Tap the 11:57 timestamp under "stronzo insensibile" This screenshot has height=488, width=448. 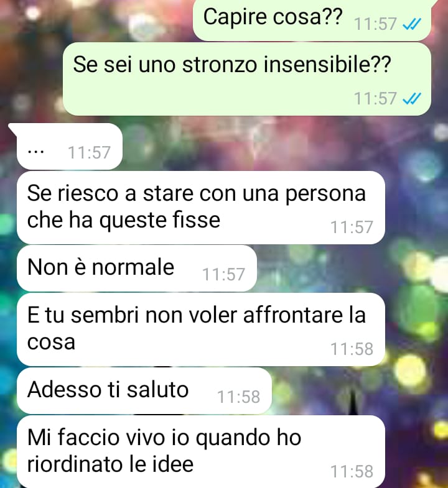pos(375,99)
